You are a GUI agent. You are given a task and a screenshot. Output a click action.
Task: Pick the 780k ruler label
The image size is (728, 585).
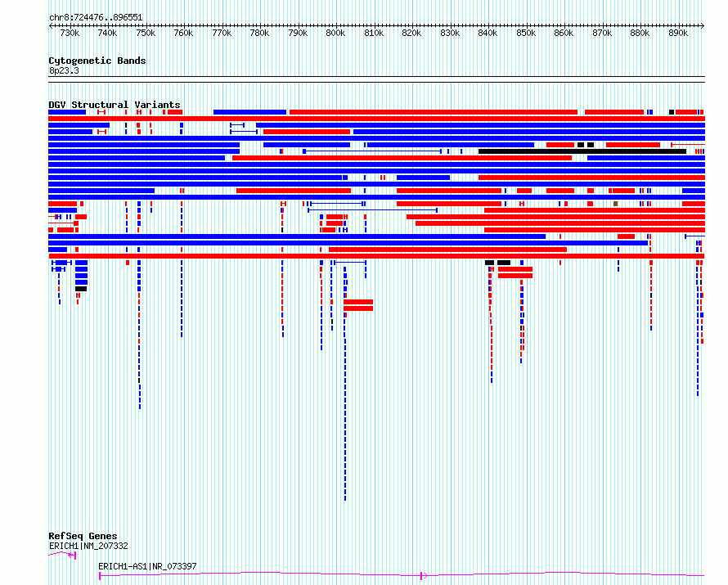coord(259,34)
